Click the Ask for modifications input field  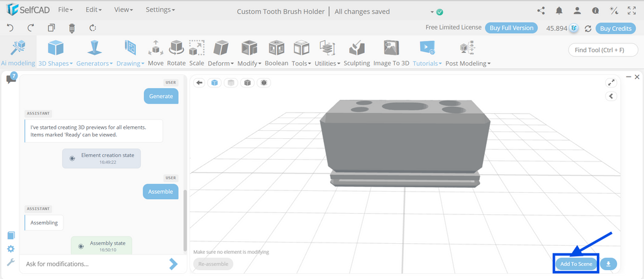tap(94, 264)
